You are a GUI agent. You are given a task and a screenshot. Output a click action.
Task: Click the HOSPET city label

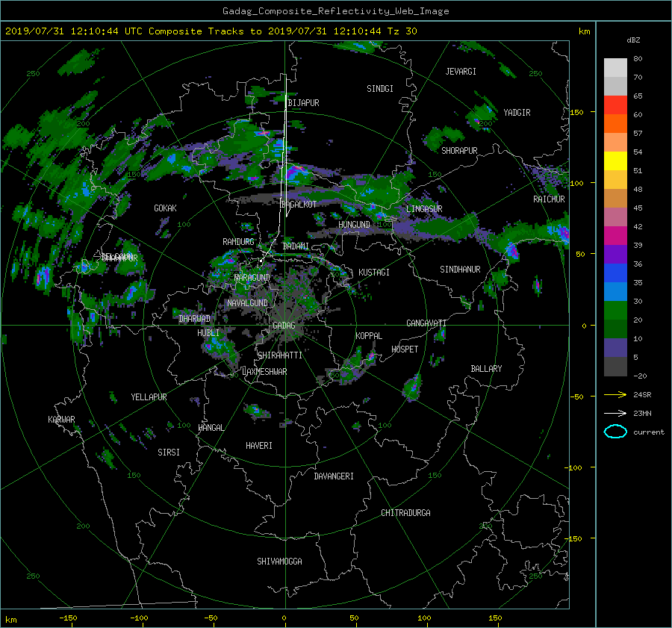tap(405, 349)
